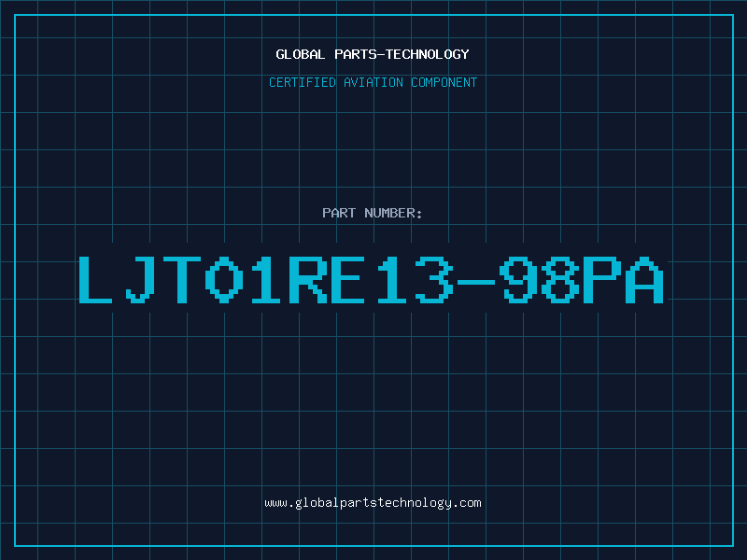Click the large digit 3 in the part number

pyautogui.click(x=434, y=279)
